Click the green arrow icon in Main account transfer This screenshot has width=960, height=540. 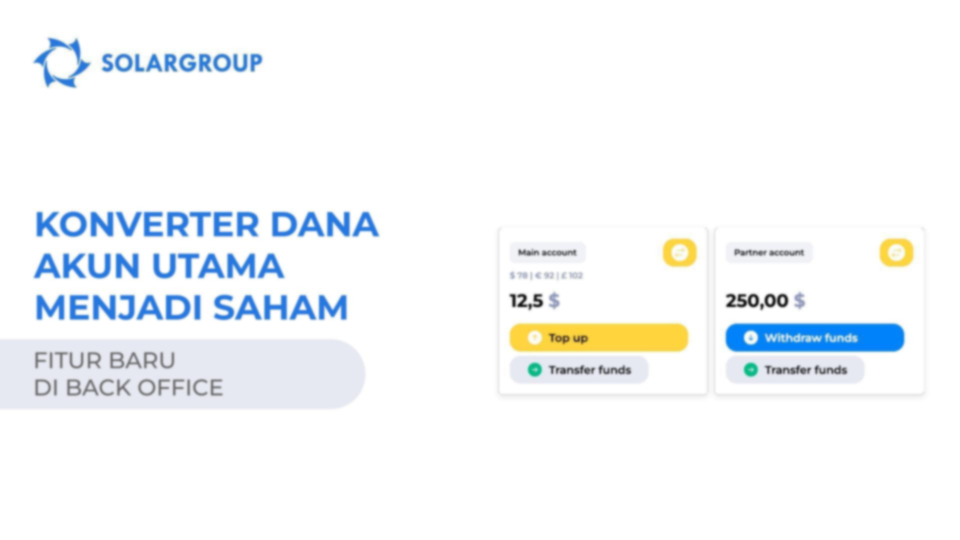click(534, 370)
